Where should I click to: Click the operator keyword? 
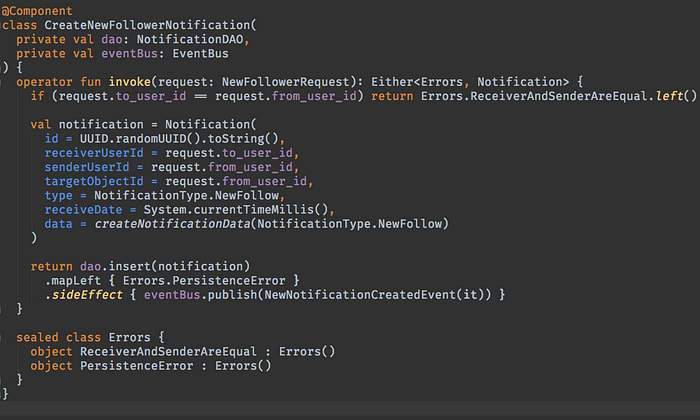(44, 82)
